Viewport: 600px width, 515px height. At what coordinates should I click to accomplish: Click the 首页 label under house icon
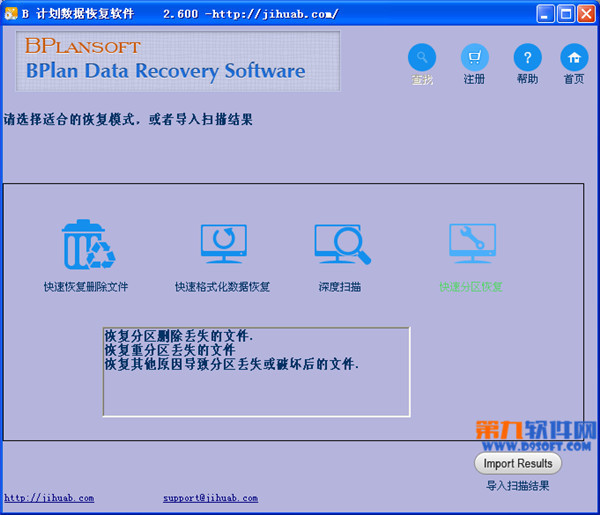pyautogui.click(x=574, y=79)
